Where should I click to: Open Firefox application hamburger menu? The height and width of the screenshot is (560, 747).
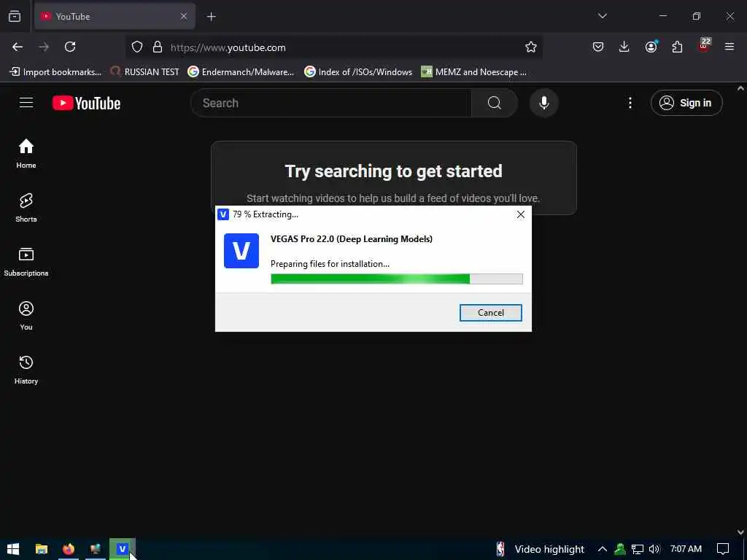click(x=729, y=47)
